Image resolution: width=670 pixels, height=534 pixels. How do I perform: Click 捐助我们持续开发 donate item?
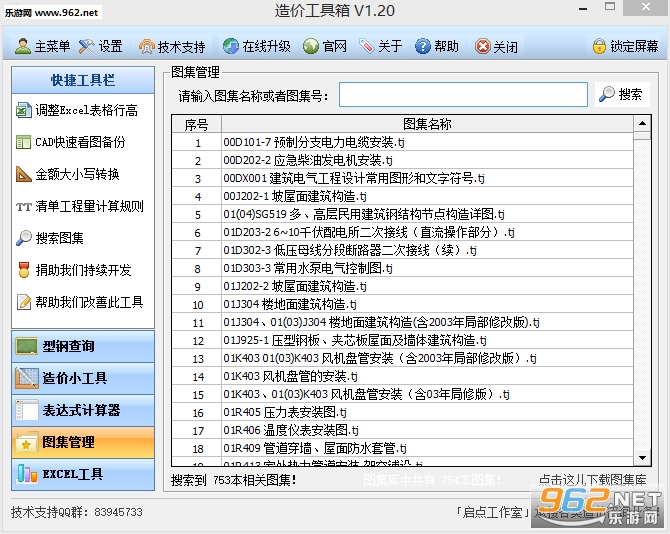click(x=74, y=270)
